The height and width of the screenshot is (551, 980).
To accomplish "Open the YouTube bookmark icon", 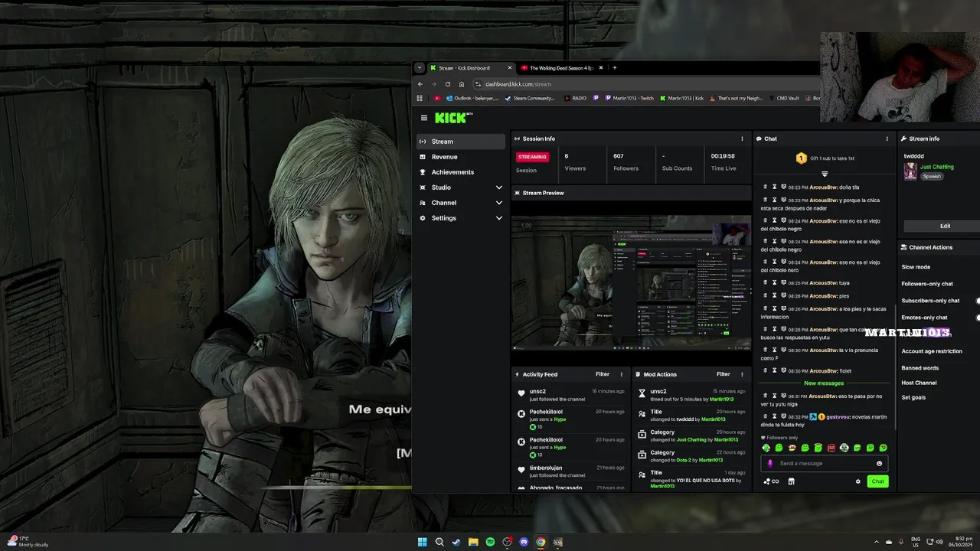I will click(x=437, y=98).
